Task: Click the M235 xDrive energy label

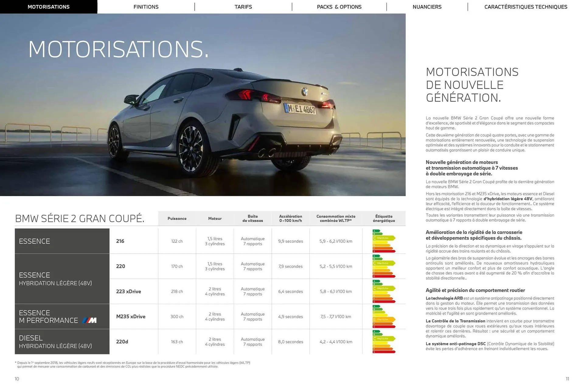Action: pyautogui.click(x=383, y=317)
